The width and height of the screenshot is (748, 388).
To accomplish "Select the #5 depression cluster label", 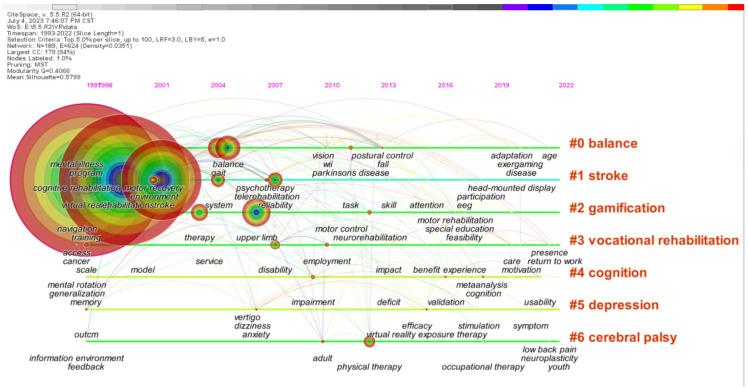I will pyautogui.click(x=613, y=305).
